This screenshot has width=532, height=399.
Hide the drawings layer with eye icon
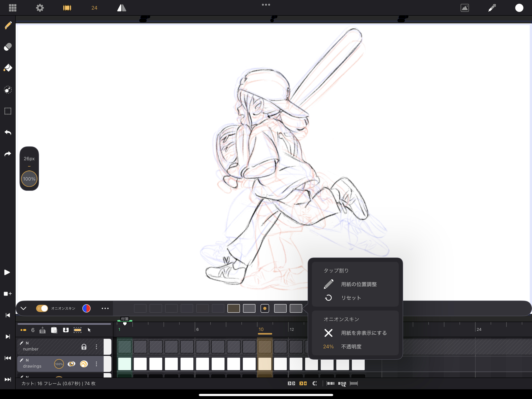coord(71,364)
